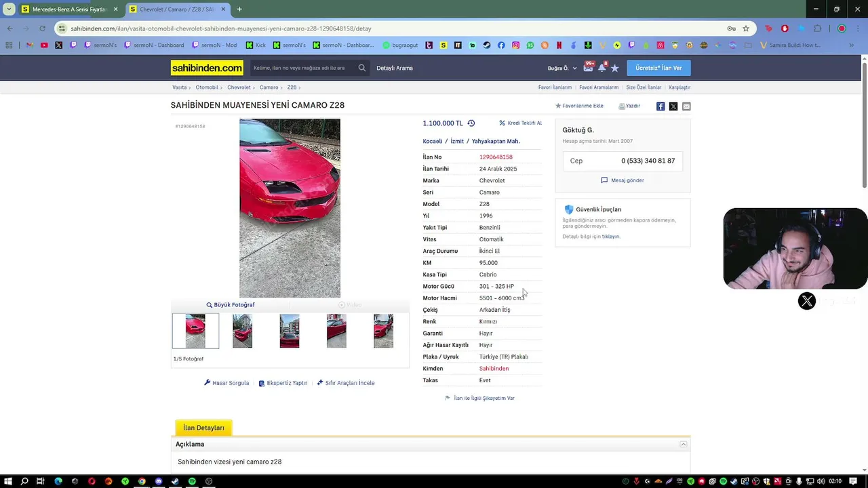Screen dimensions: 868x488
Task: Open the YouTube bookmark icon
Action: pyautogui.click(x=44, y=45)
